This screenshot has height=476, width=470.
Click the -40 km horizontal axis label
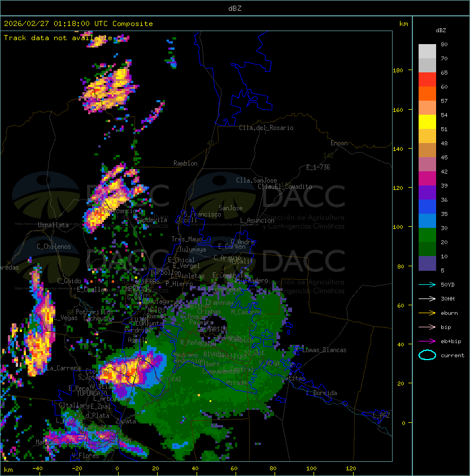37,468
